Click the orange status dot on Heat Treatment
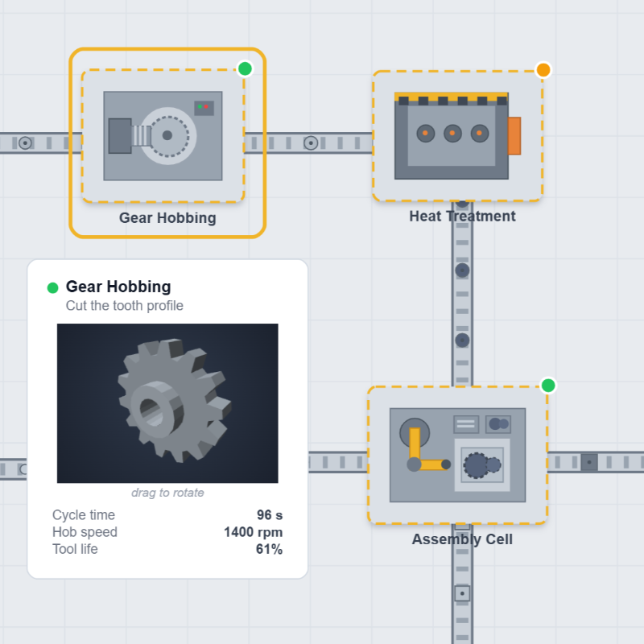 coord(543,70)
